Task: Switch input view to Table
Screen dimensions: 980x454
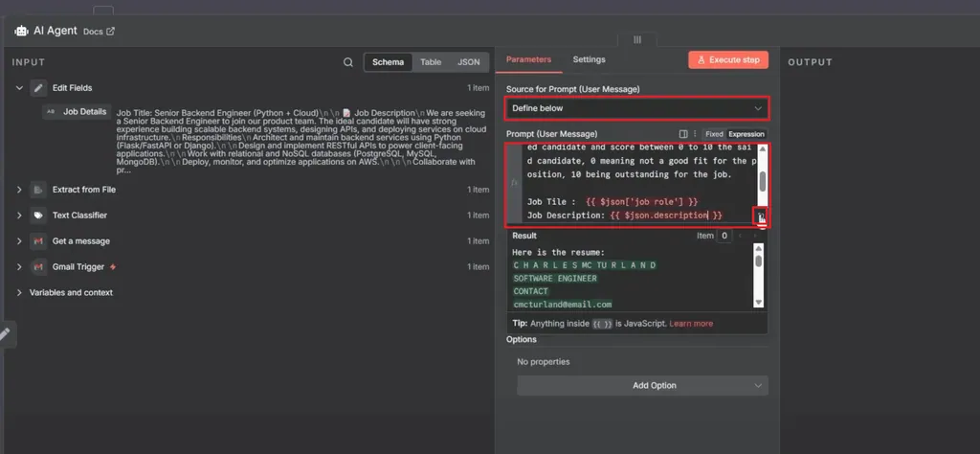Action: (431, 62)
